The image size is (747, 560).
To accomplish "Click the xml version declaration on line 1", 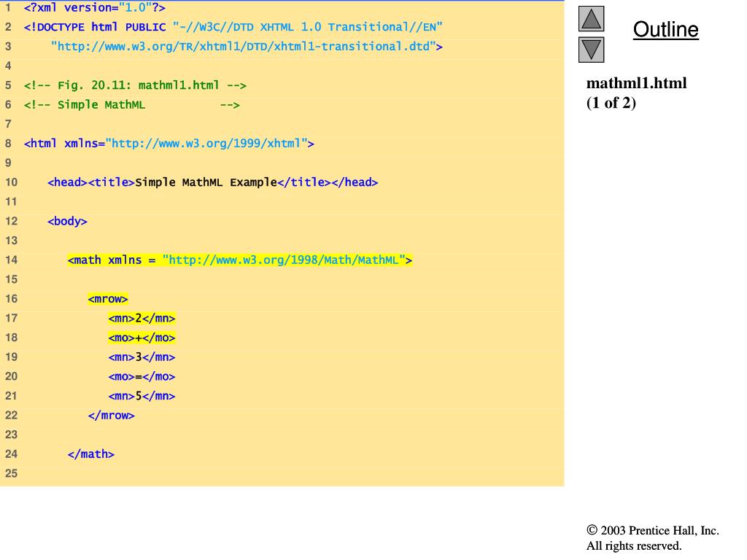I will point(95,7).
